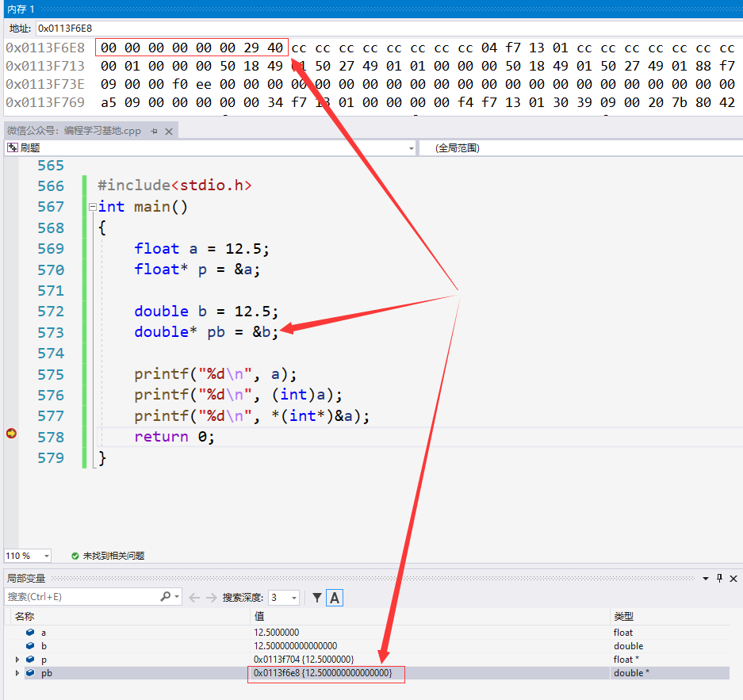Click the search magnifier in Locals panel

click(165, 597)
